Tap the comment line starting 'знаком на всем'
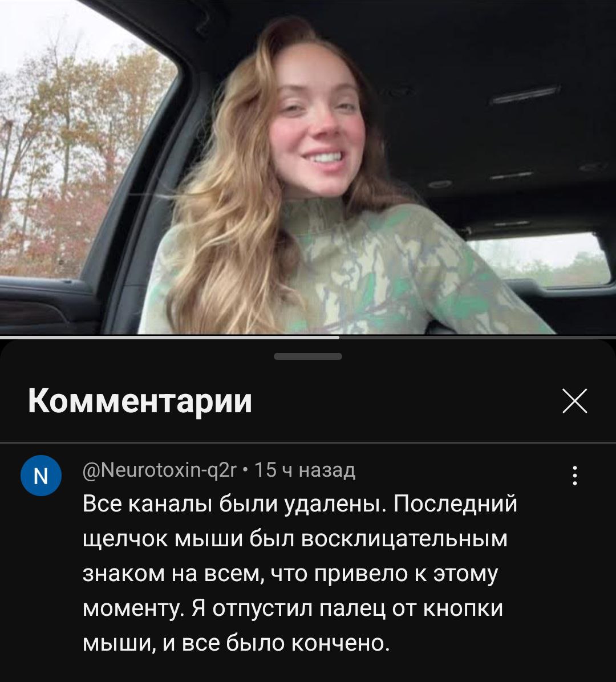This screenshot has width=616, height=682. click(290, 574)
